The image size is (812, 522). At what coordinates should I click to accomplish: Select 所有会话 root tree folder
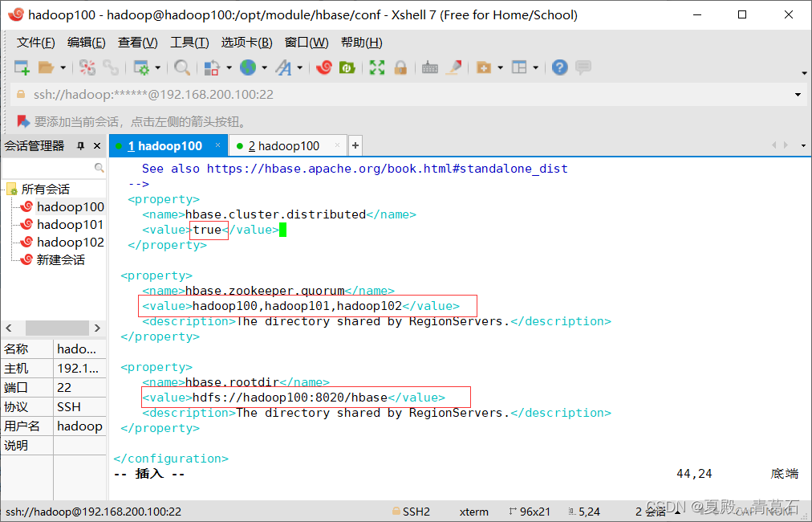(45, 190)
